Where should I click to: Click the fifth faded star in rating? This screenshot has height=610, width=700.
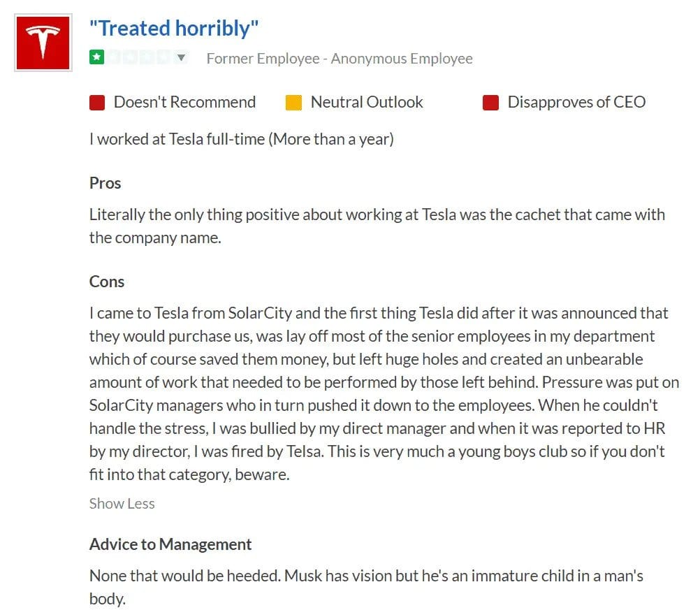pyautogui.click(x=163, y=58)
